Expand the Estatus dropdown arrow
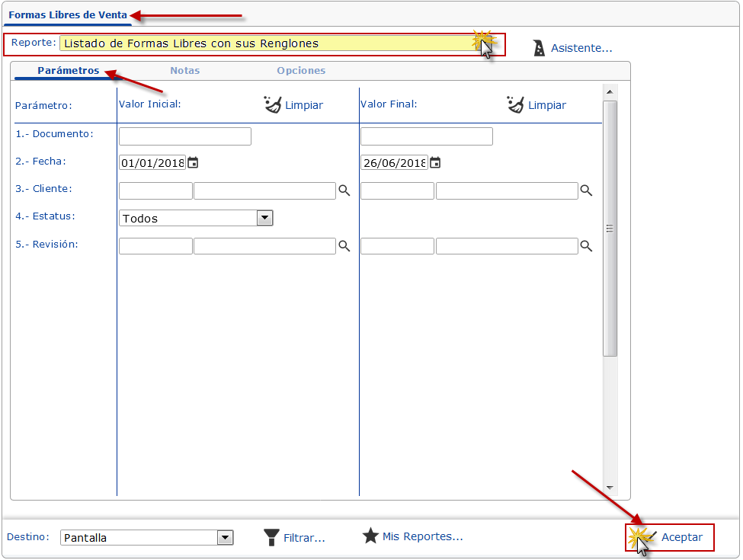 (x=265, y=218)
